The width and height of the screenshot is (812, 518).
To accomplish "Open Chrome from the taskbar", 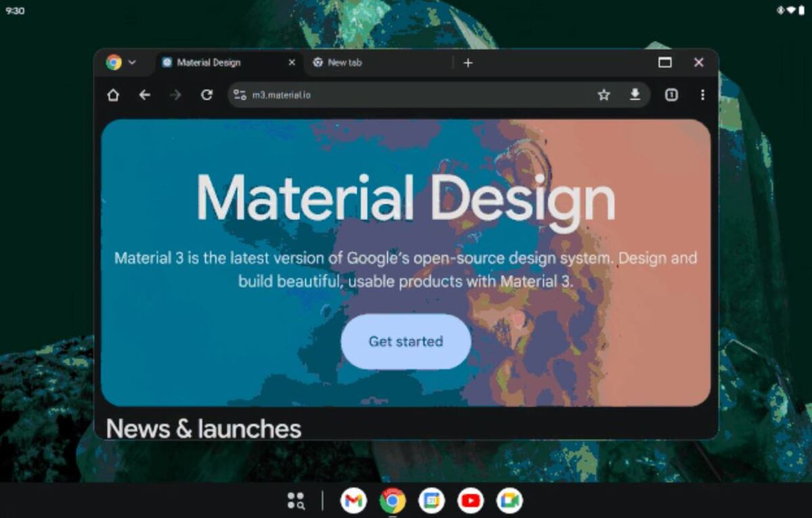I will point(392,501).
